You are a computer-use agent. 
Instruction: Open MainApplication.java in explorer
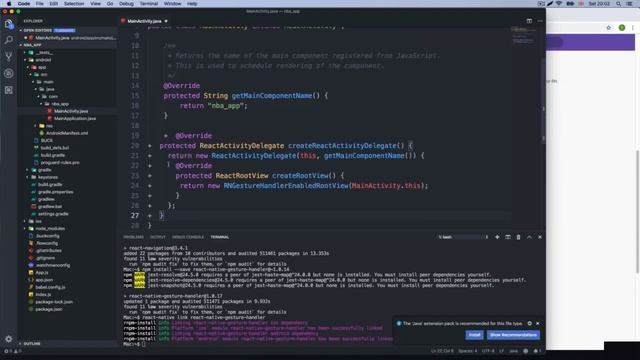(x=75, y=118)
